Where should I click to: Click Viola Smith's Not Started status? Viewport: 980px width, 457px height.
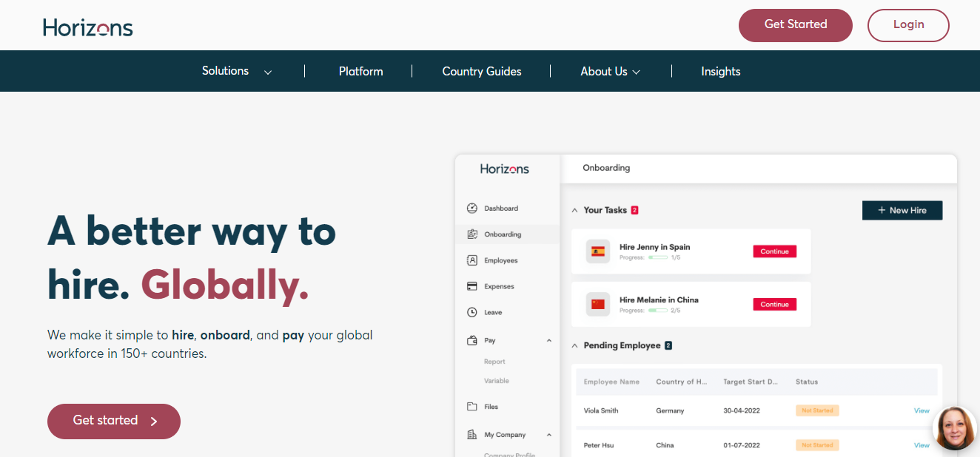[x=817, y=410]
